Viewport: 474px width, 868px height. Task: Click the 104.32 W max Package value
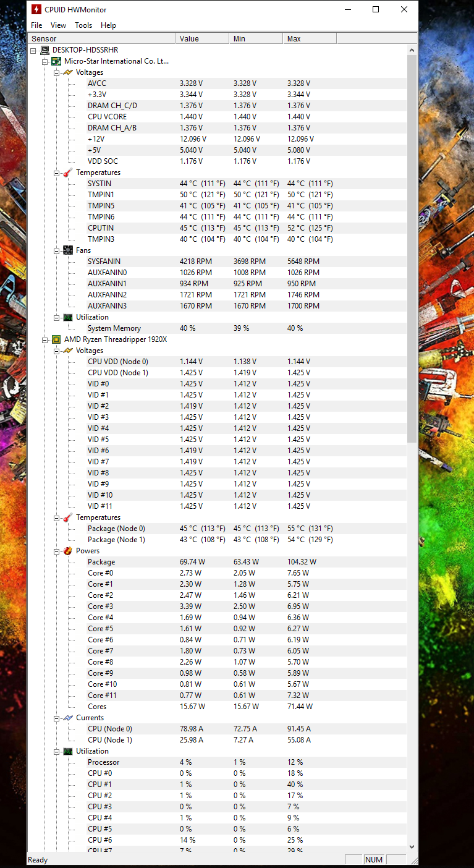302,562
